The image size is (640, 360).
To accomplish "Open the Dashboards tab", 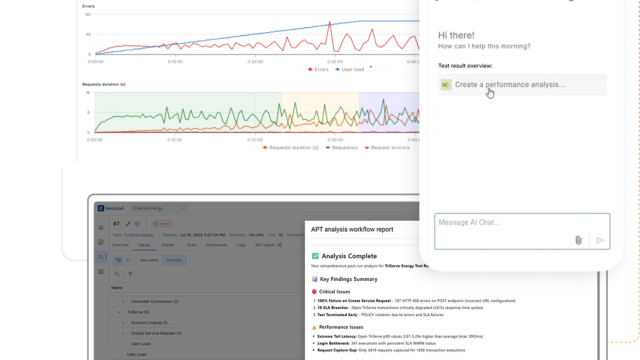I will click(x=216, y=245).
